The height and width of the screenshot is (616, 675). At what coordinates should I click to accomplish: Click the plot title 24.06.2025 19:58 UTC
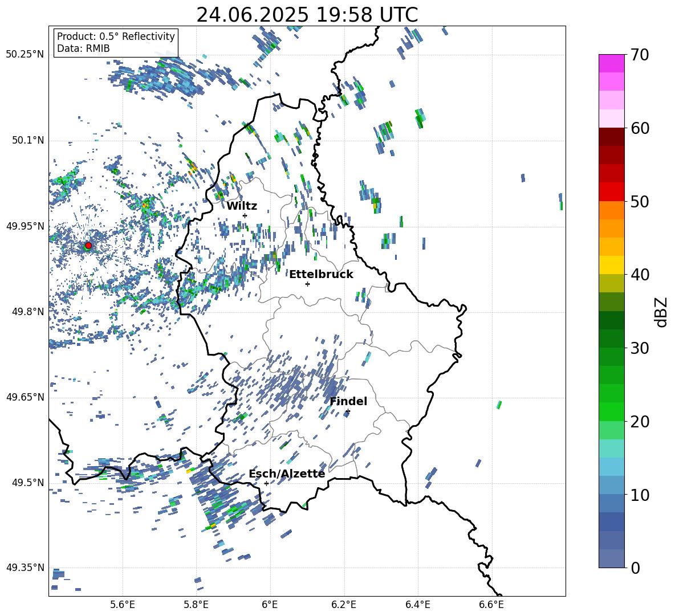[x=307, y=15]
